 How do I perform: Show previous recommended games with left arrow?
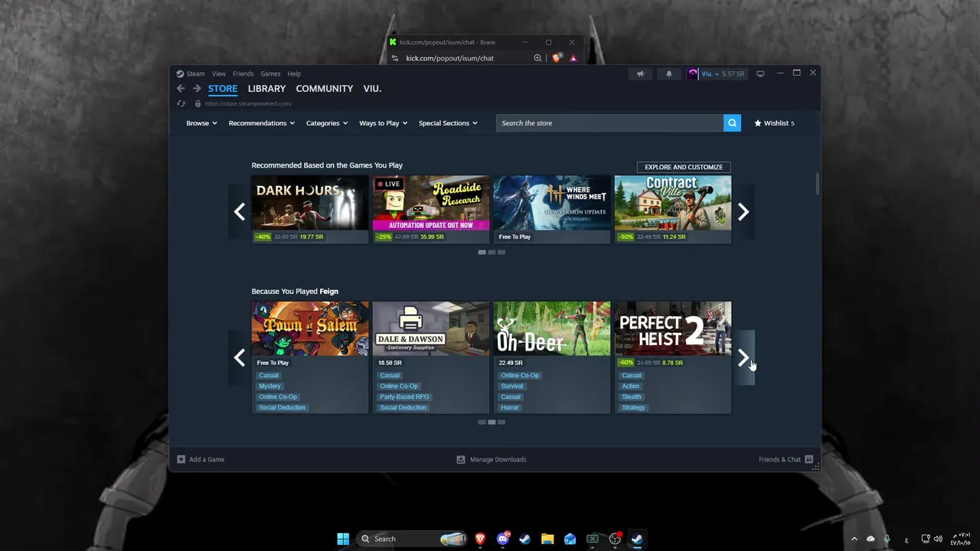point(240,212)
